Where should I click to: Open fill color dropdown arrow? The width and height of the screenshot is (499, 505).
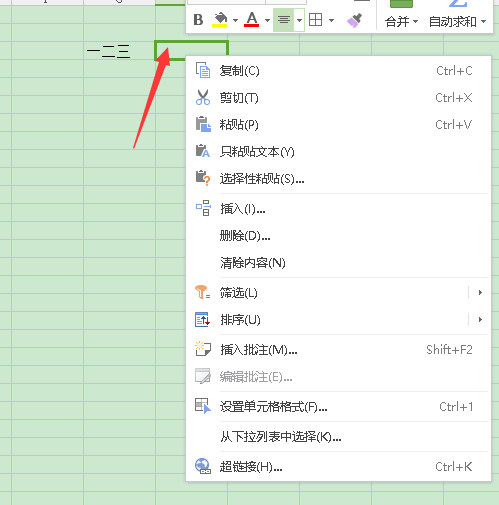235,21
